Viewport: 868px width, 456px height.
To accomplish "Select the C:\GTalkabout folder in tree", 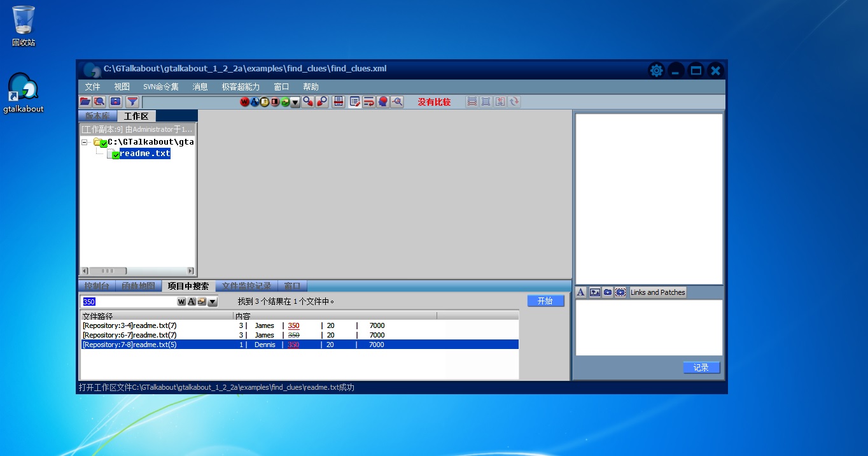I will pyautogui.click(x=150, y=142).
